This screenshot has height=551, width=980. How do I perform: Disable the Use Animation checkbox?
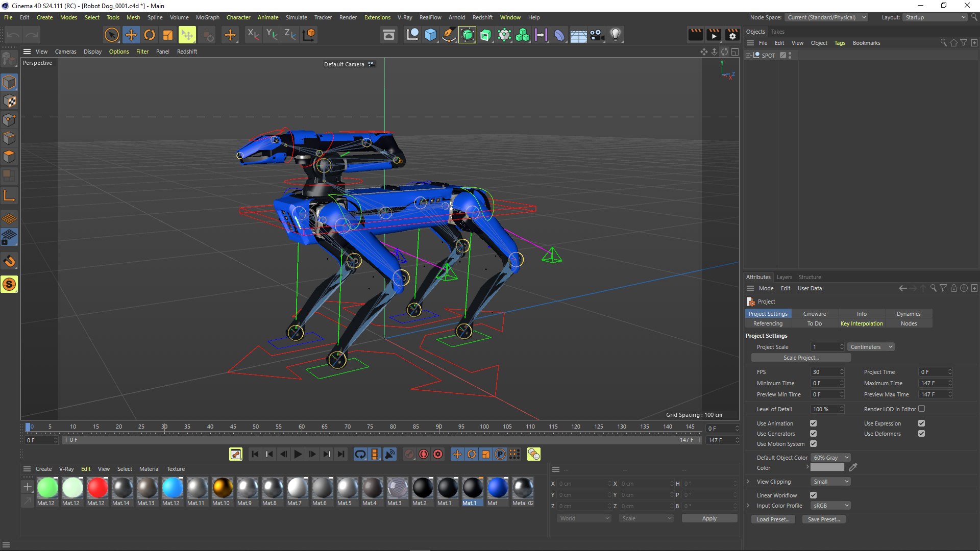[x=813, y=423]
